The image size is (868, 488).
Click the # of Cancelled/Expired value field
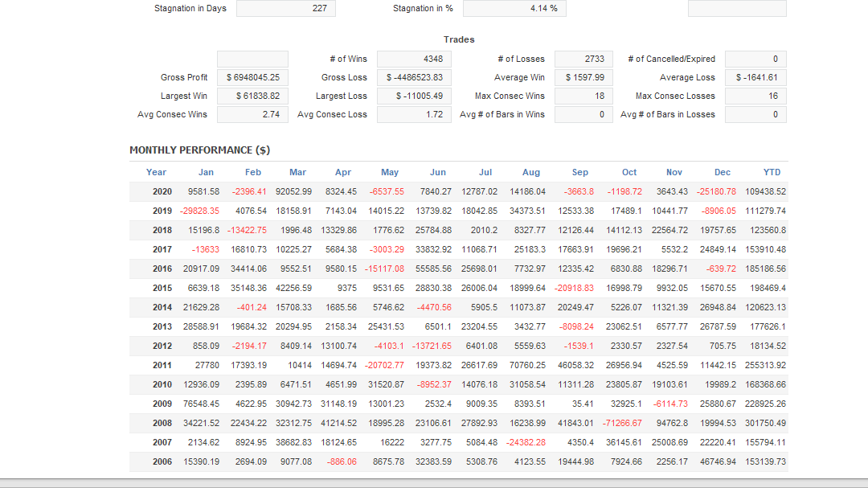[755, 59]
